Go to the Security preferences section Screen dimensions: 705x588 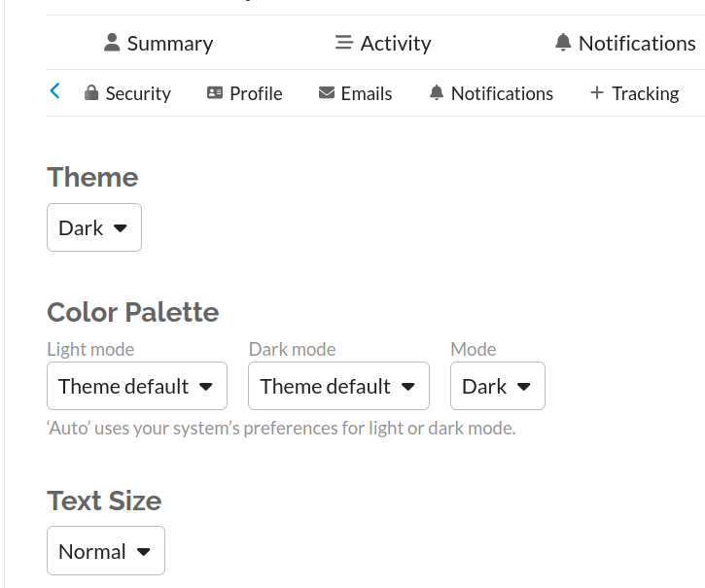click(137, 93)
